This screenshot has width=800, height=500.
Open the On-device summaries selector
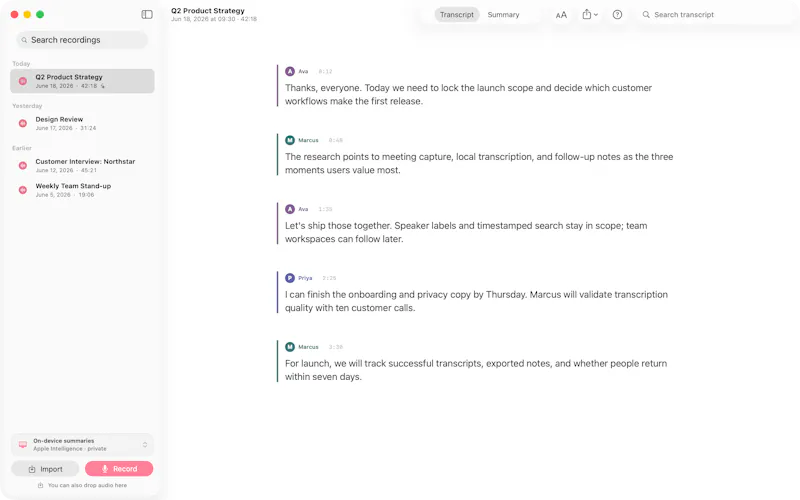tap(82, 444)
